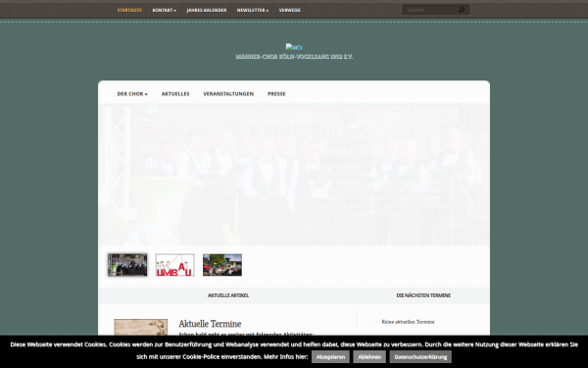Click the Herzlich Willkommen slide heading

(367, 151)
